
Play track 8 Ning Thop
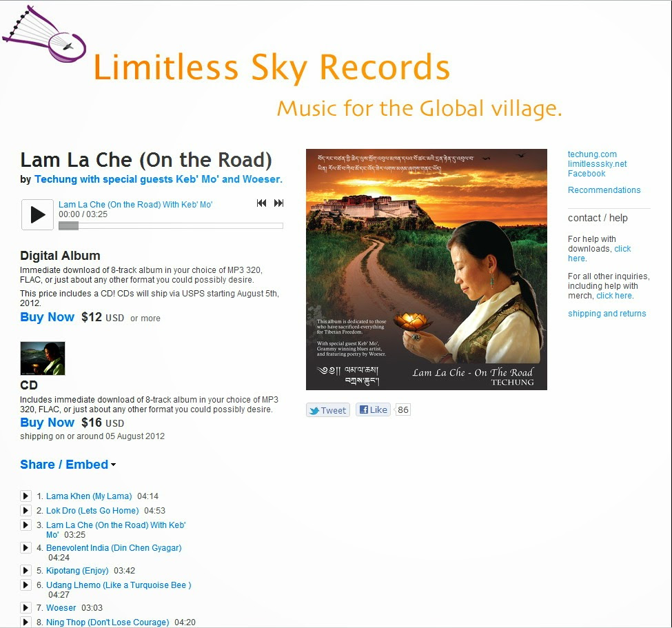(x=26, y=622)
